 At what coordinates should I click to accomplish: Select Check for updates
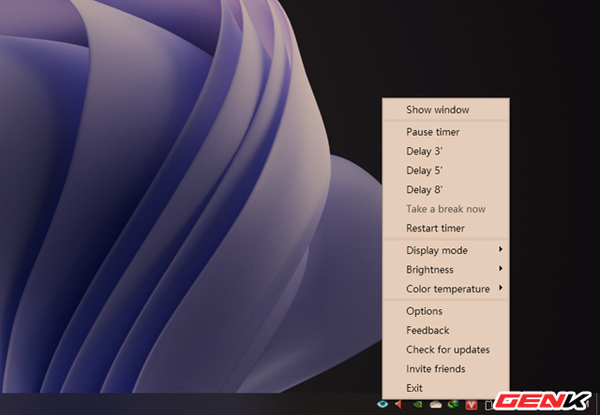pos(447,349)
